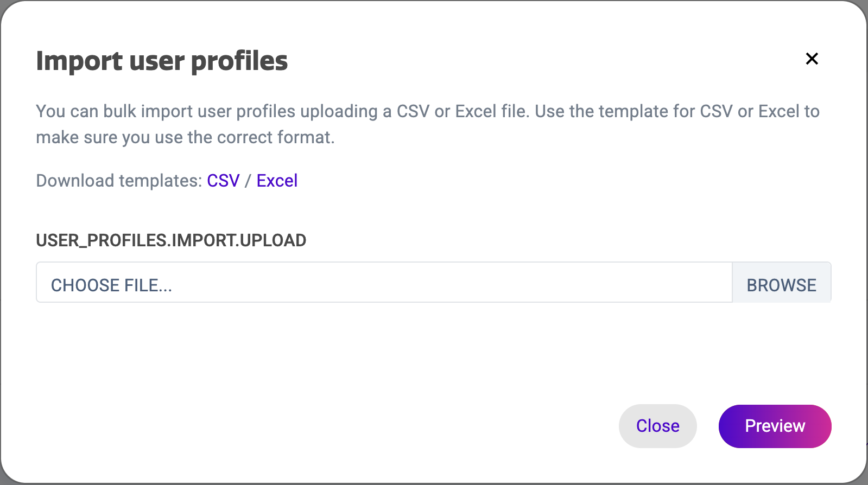Open Excel template from Download templates line
The width and height of the screenshot is (868, 485).
pos(277,180)
